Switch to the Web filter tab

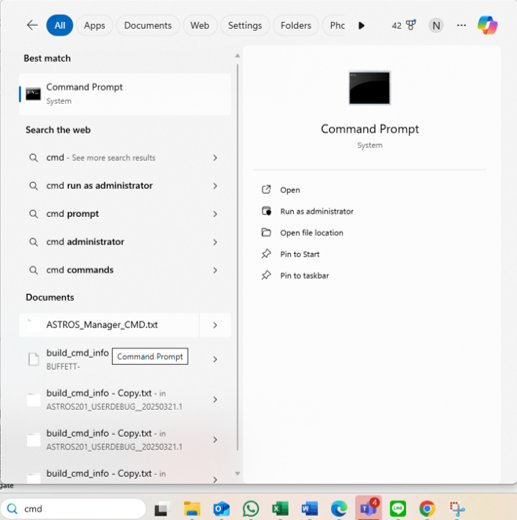[x=200, y=25]
